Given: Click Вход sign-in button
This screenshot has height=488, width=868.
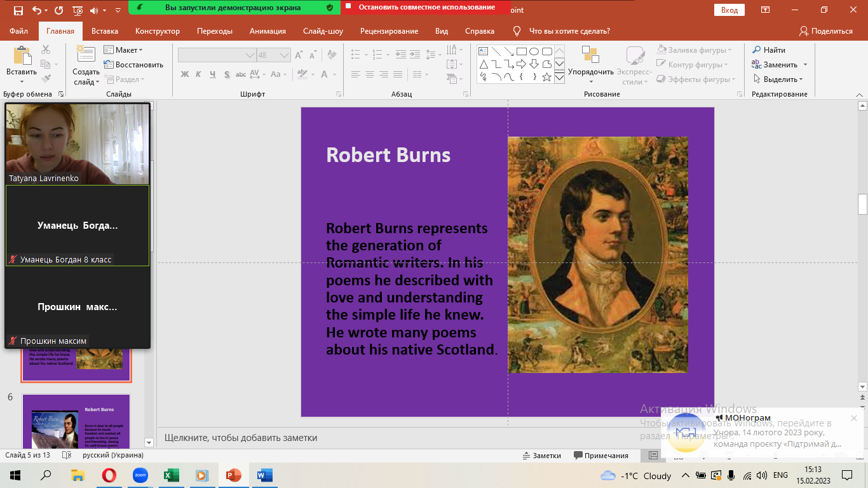Looking at the screenshot, I should pyautogui.click(x=729, y=10).
